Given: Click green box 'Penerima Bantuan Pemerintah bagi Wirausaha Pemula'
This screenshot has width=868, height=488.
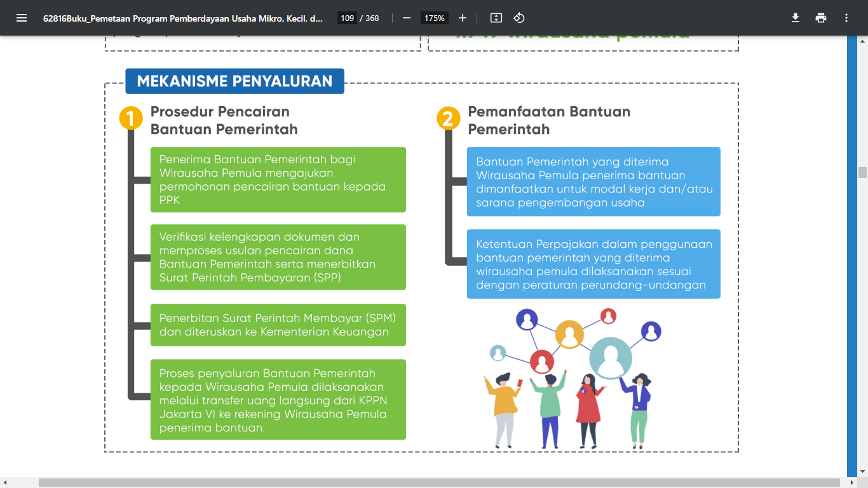Looking at the screenshot, I should tap(278, 180).
